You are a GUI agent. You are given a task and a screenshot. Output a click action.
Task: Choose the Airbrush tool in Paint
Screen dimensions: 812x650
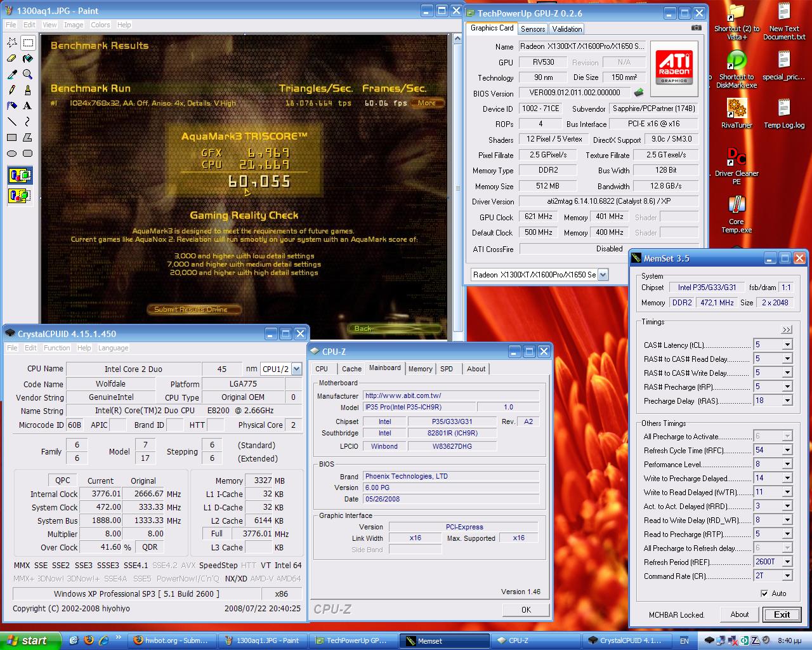coord(12,105)
